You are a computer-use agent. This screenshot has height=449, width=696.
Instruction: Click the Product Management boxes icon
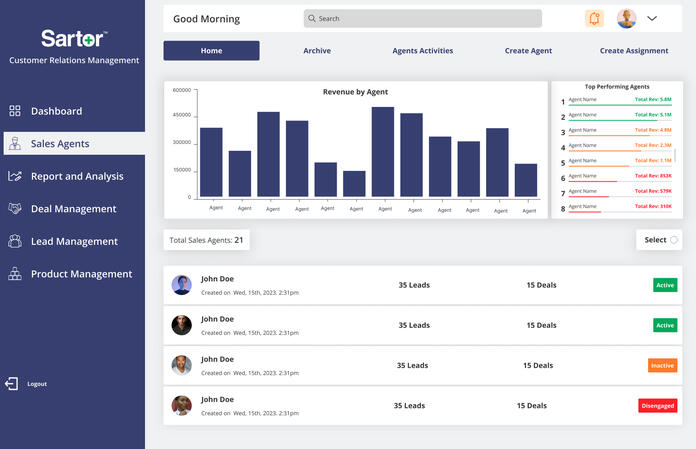point(14,274)
